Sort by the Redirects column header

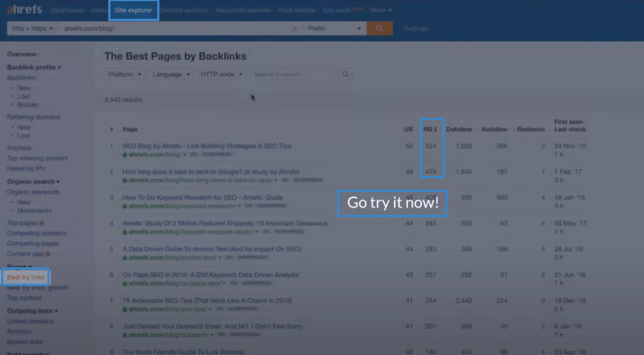pyautogui.click(x=531, y=129)
